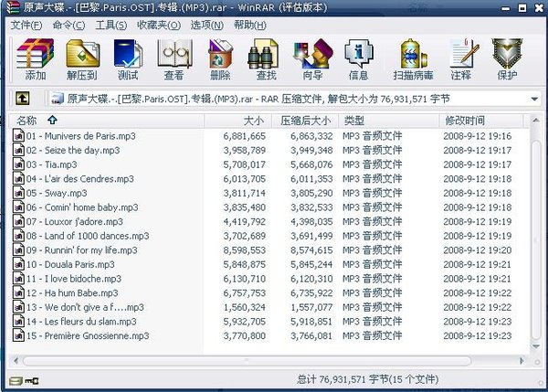The image size is (548, 392).
Task: Select 03 - Tia.mp3 file
Action: pyautogui.click(x=51, y=164)
